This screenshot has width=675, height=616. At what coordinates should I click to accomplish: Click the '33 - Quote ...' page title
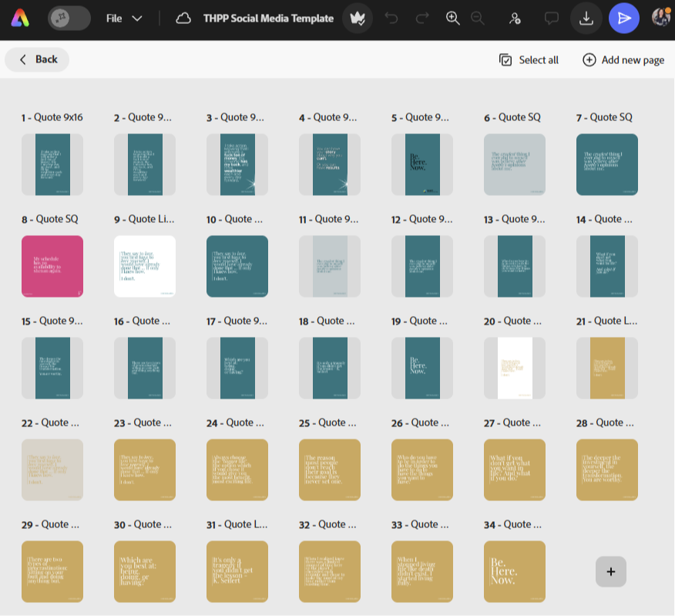click(420, 525)
